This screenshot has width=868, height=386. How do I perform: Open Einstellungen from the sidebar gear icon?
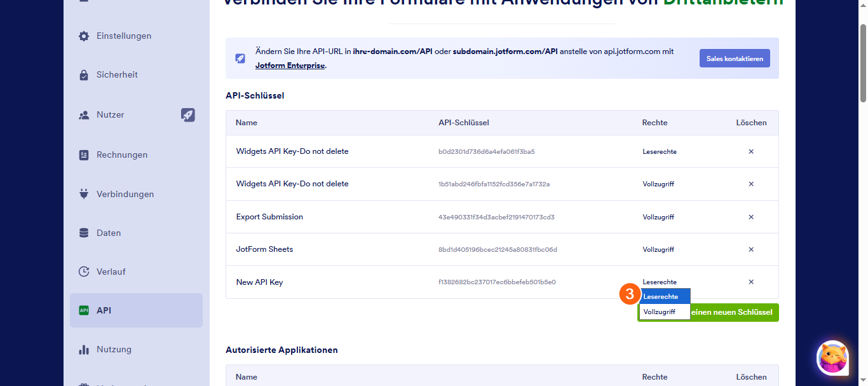tap(84, 36)
